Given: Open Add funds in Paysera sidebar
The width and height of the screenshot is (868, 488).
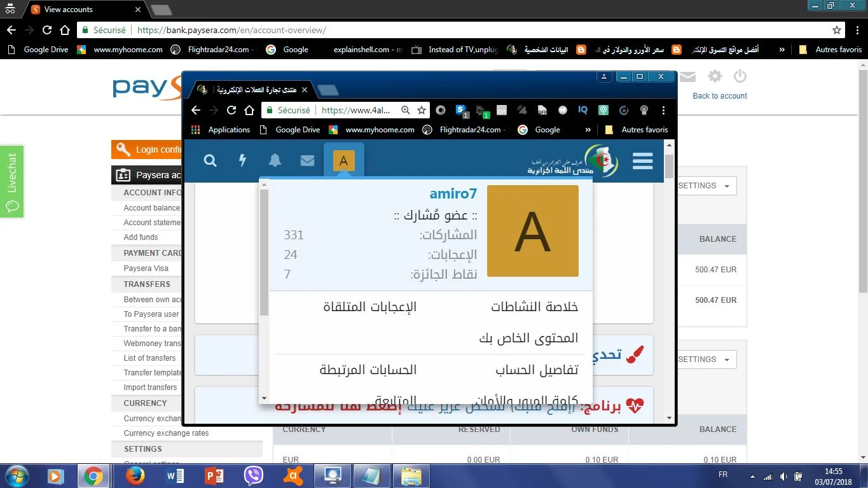Looking at the screenshot, I should coord(141,237).
